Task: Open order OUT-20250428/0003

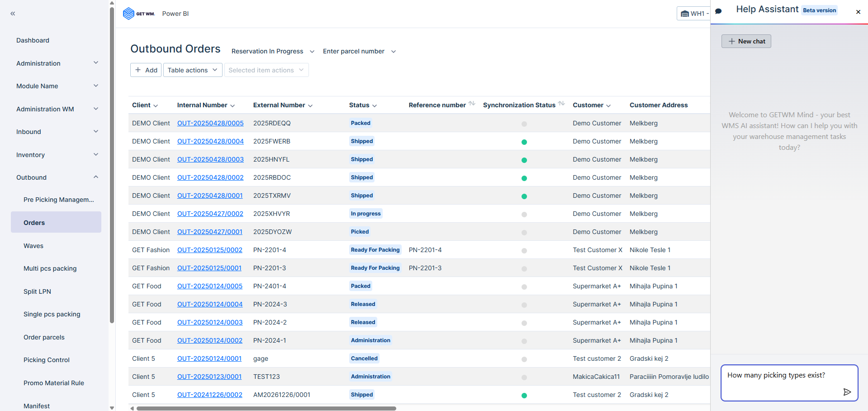Action: click(x=210, y=159)
